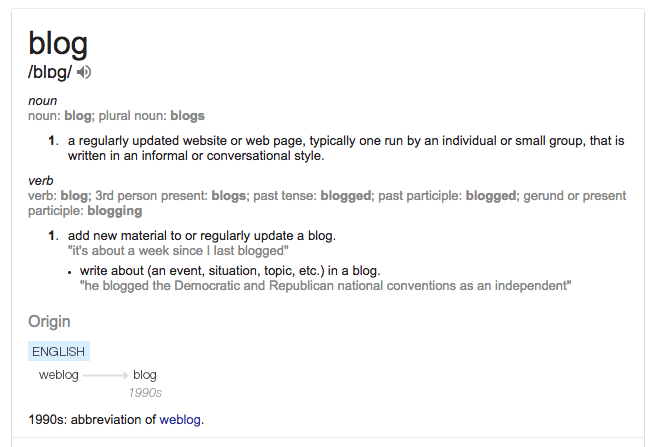Click the Origin section heading
This screenshot has width=658, height=447.
49,321
